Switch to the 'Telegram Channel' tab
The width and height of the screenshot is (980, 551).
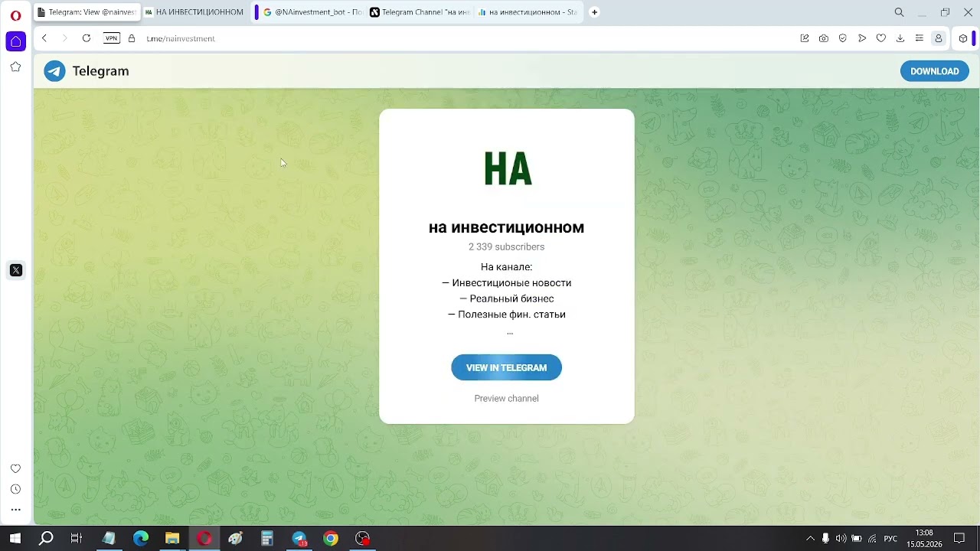[x=420, y=12]
